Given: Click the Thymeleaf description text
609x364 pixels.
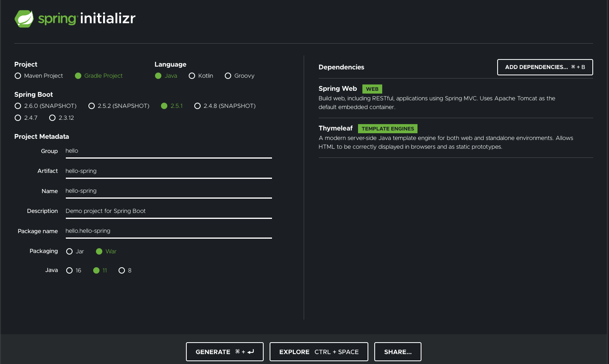Looking at the screenshot, I should coord(446,142).
